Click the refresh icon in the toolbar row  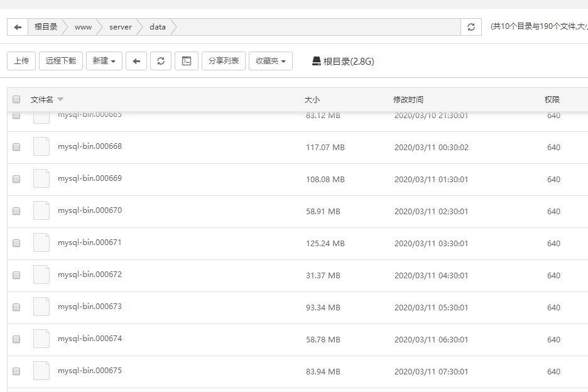pyautogui.click(x=162, y=61)
